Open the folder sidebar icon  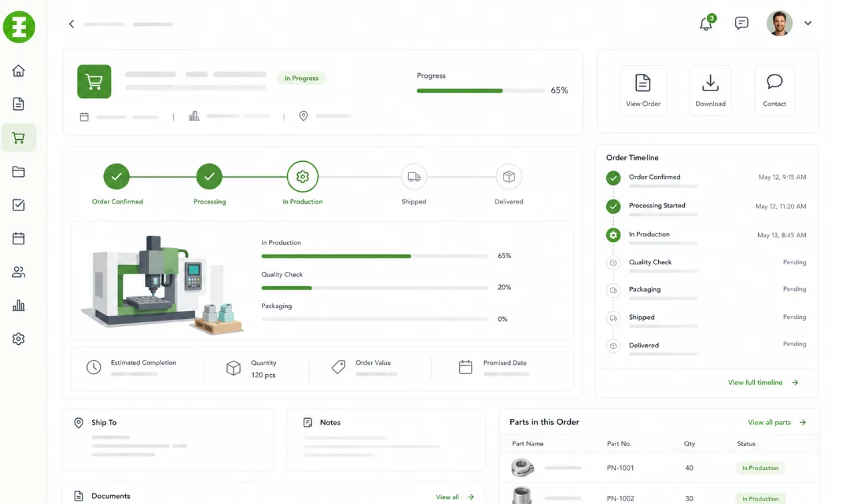[19, 172]
